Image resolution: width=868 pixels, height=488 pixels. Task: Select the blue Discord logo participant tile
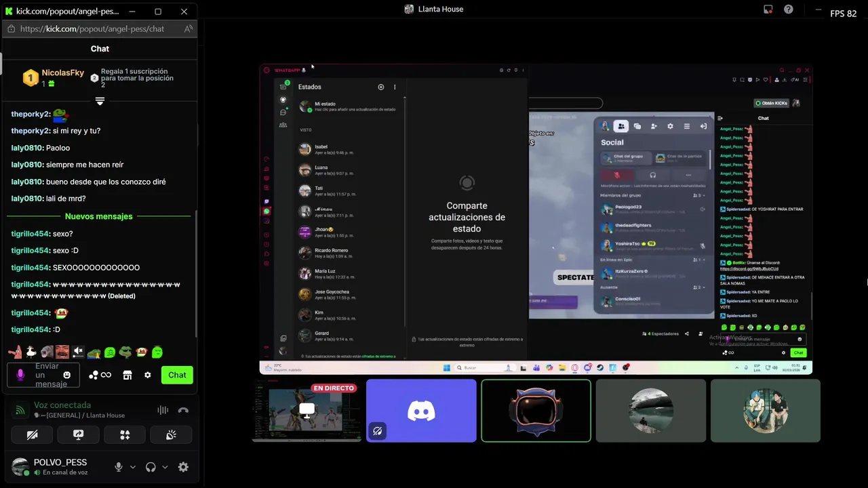(421, 411)
